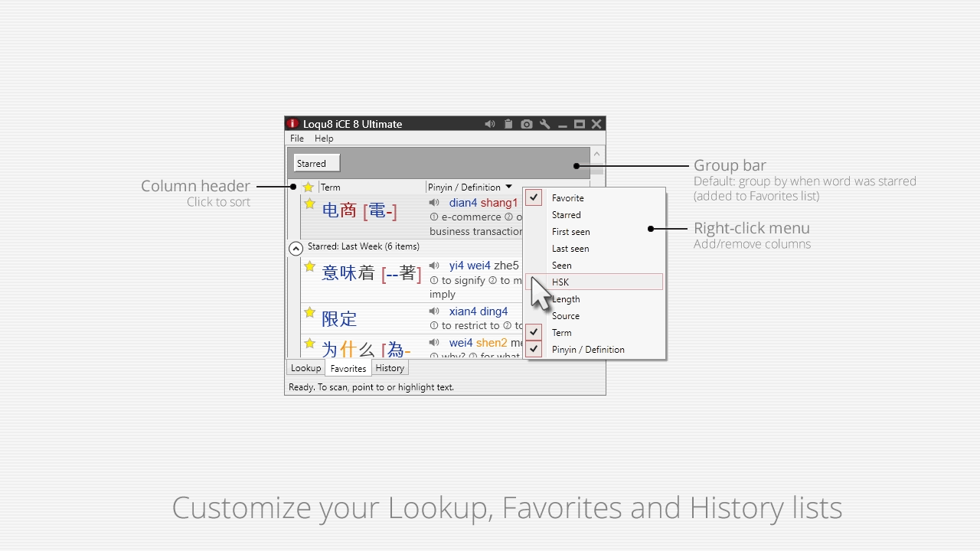Click the star icon in column header

(308, 187)
